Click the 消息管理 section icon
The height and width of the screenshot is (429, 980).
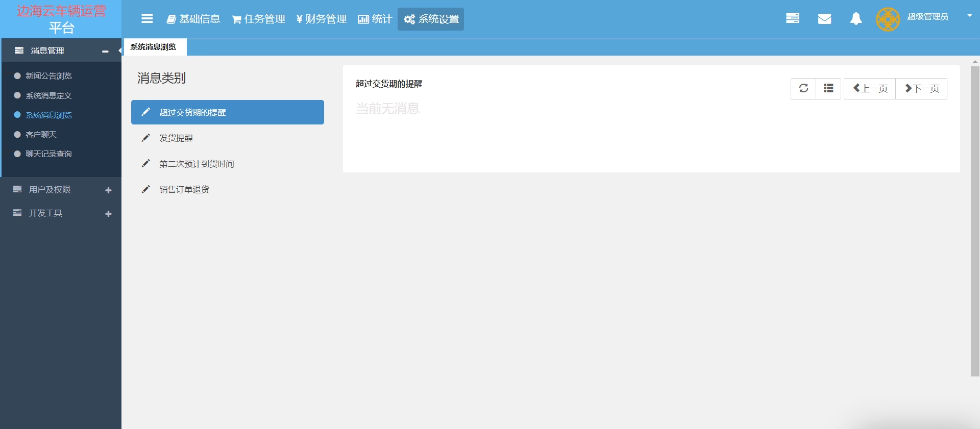19,51
